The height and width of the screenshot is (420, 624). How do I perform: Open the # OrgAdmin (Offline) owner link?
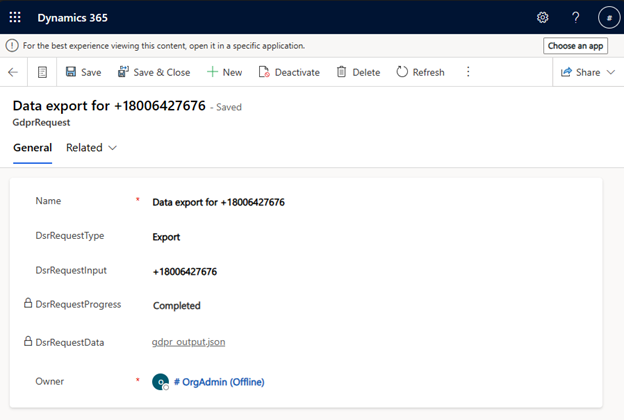219,382
